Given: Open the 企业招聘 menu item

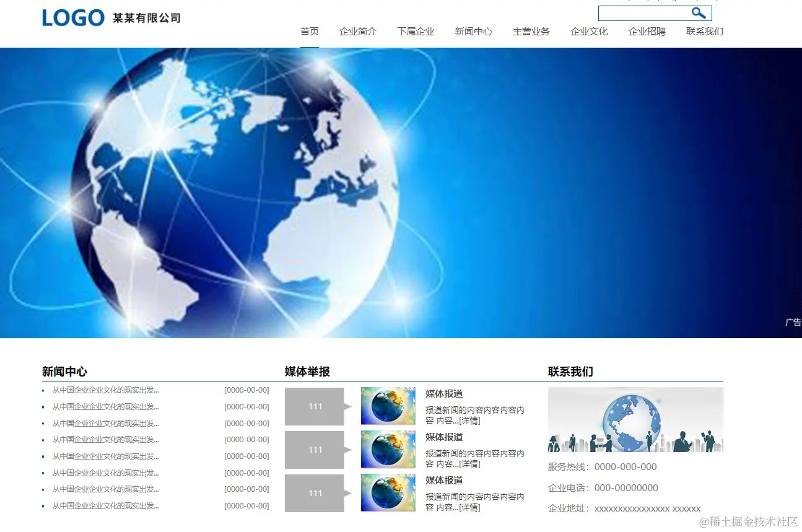Looking at the screenshot, I should (647, 31).
